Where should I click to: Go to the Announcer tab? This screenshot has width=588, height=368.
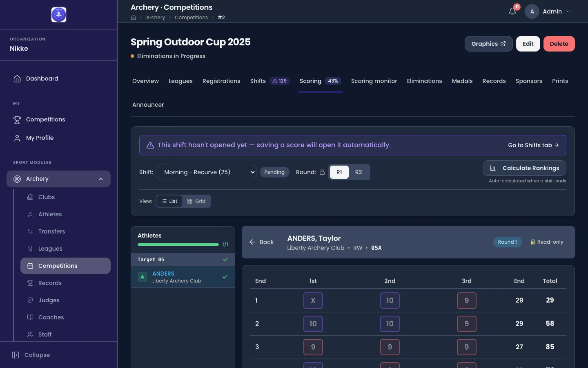(148, 105)
